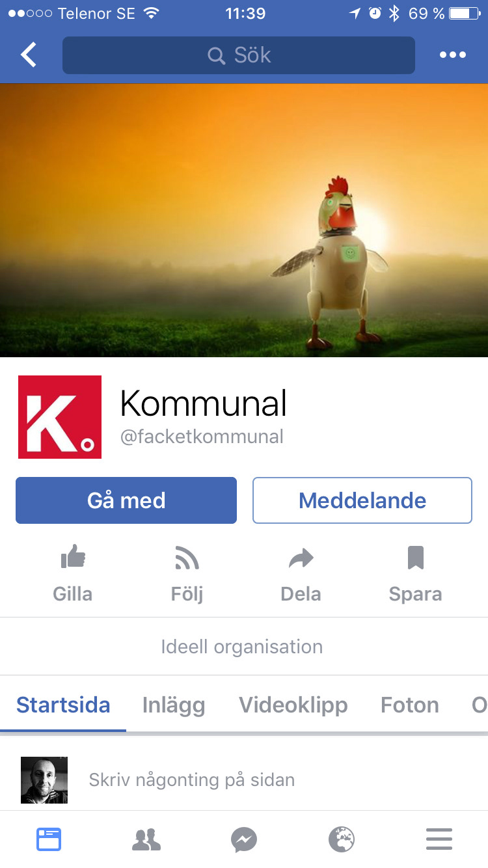This screenshot has height=868, width=488.
Task: Switch to the Inlägg tab
Action: 174,705
